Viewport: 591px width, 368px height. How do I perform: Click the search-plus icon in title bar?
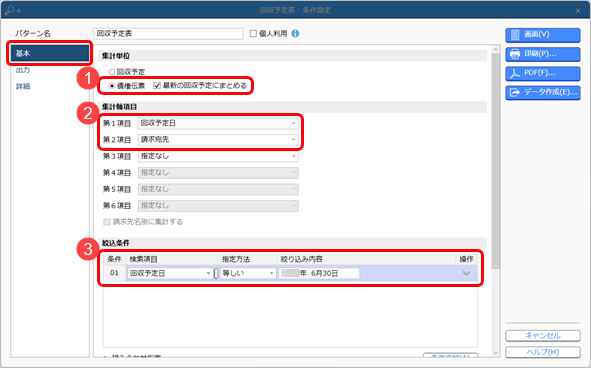(x=13, y=11)
